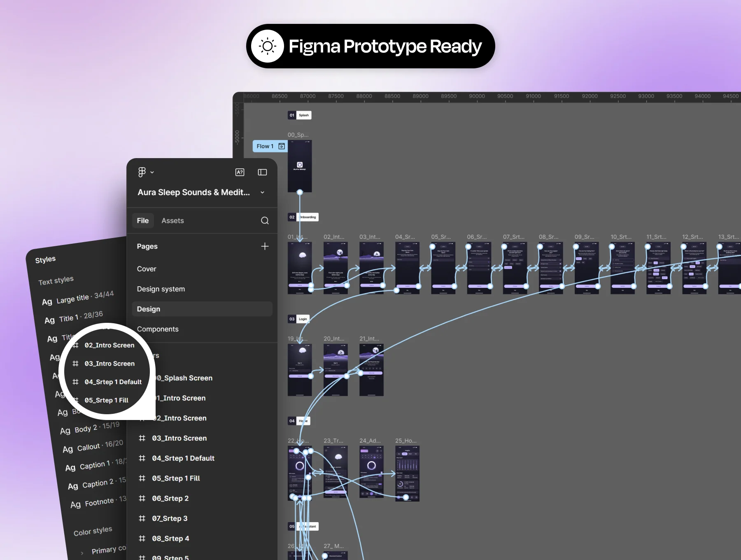Viewport: 741px width, 560px height.
Task: Click frame icon beside 03_Intro Screen in layers list
Action: coord(142,438)
